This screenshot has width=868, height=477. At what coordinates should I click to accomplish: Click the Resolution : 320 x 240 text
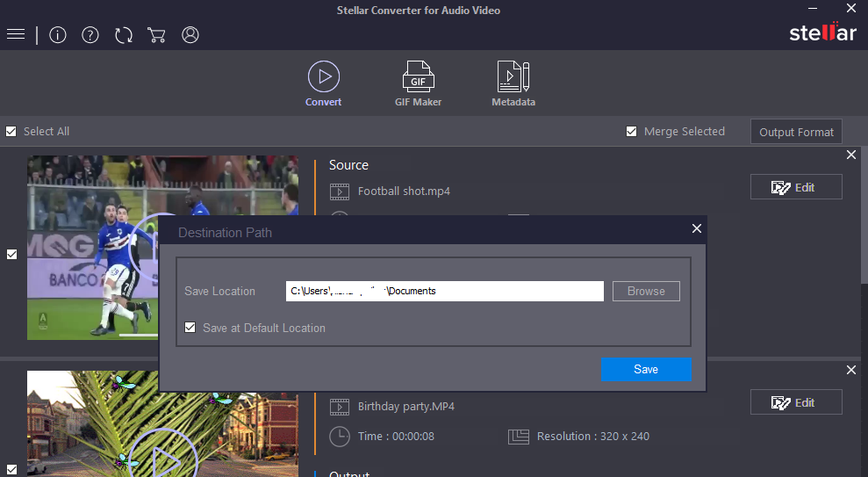tap(593, 436)
